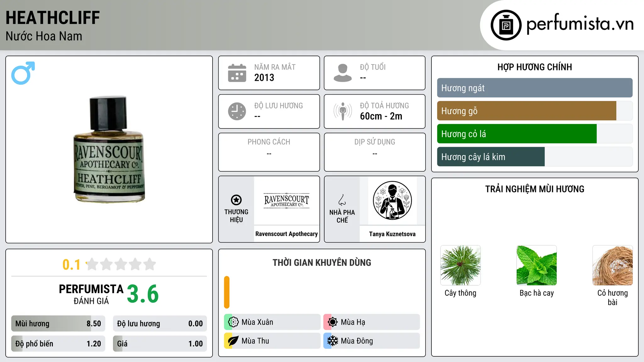Click the Độ phổ biến 1.20 score bar
The height and width of the screenshot is (362, 644).
tap(58, 344)
